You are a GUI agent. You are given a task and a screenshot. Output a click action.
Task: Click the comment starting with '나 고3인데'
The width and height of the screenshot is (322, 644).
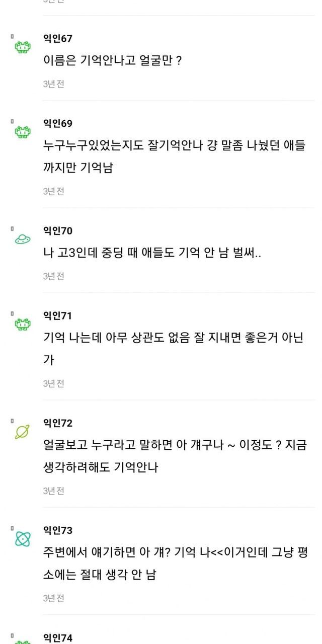(x=152, y=253)
